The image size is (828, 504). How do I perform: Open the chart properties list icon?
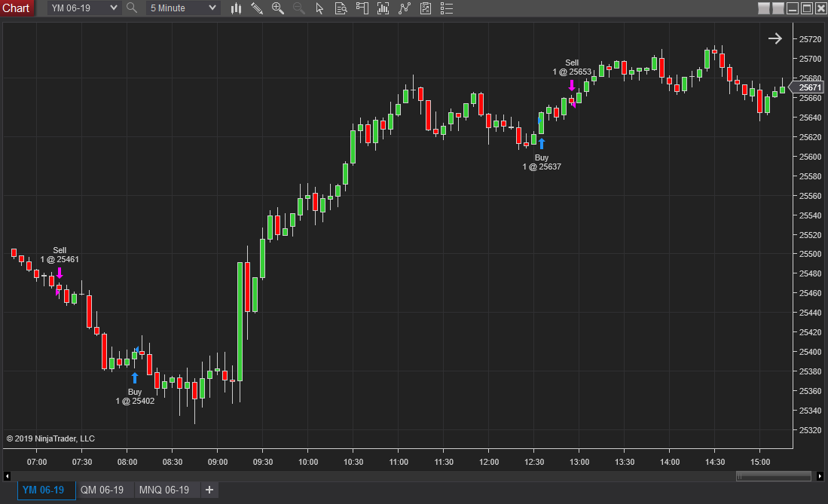pyautogui.click(x=447, y=8)
